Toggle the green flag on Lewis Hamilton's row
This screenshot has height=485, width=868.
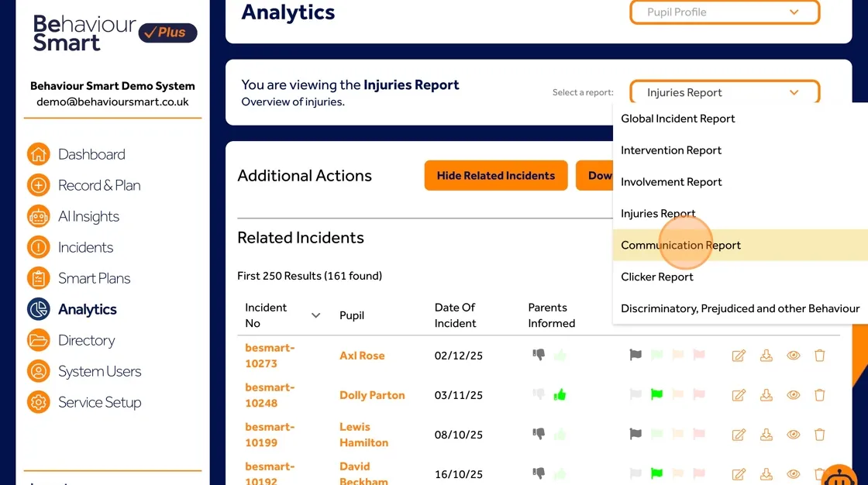point(656,434)
